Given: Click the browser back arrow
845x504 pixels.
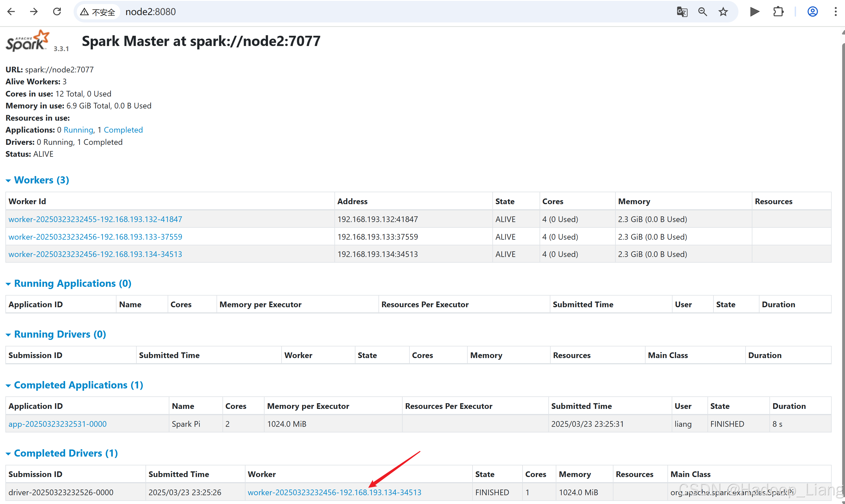Looking at the screenshot, I should point(11,12).
